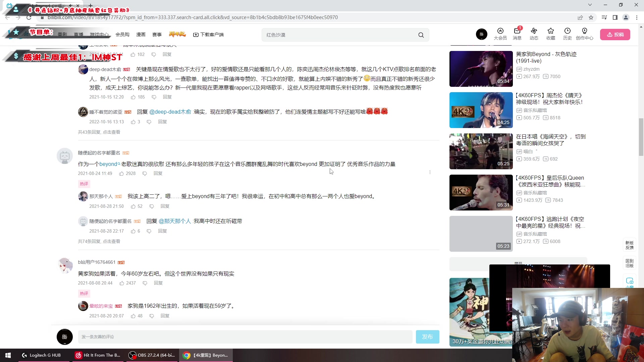Viewport: 644px width, 362px height.
Task: Click the pink 投稿 upload button
Action: (615, 34)
